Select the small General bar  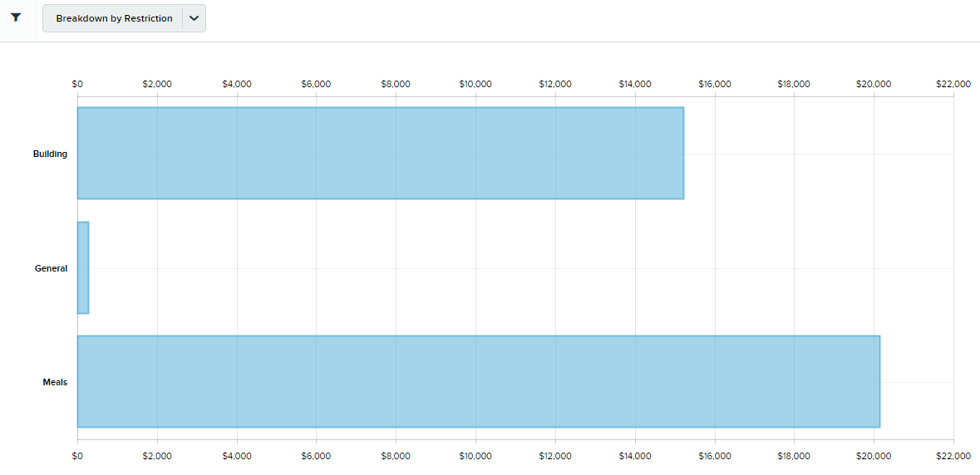coord(83,267)
